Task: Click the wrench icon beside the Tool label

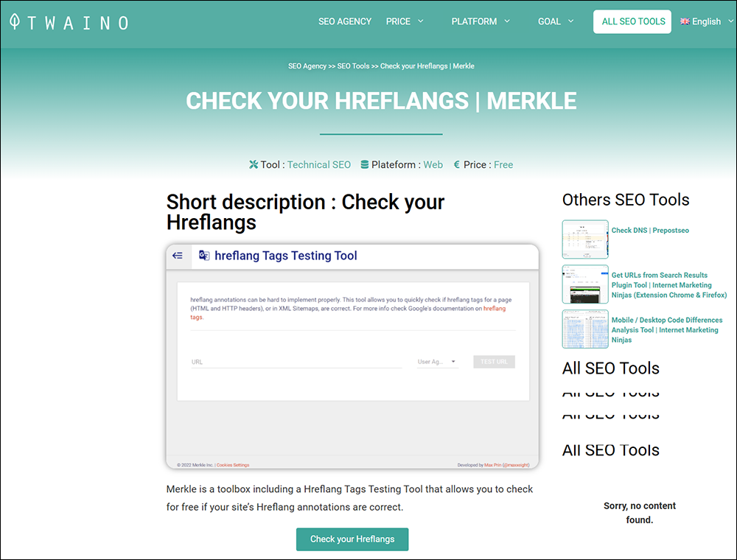Action: point(254,165)
